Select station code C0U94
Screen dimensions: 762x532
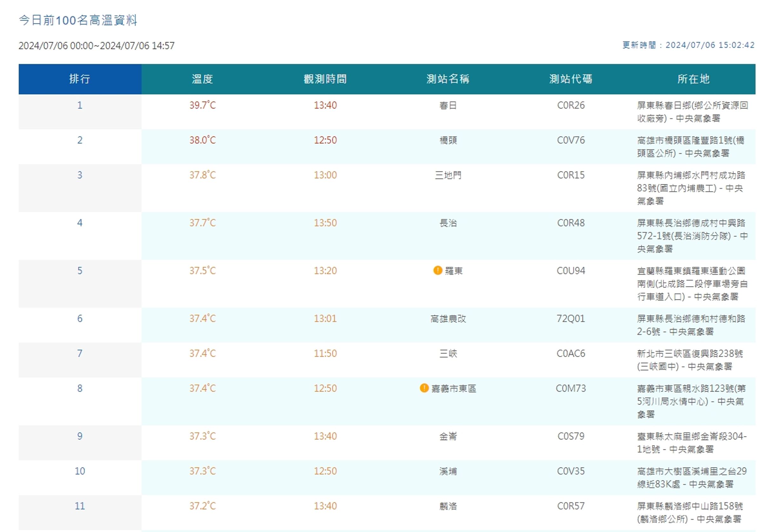click(x=571, y=271)
